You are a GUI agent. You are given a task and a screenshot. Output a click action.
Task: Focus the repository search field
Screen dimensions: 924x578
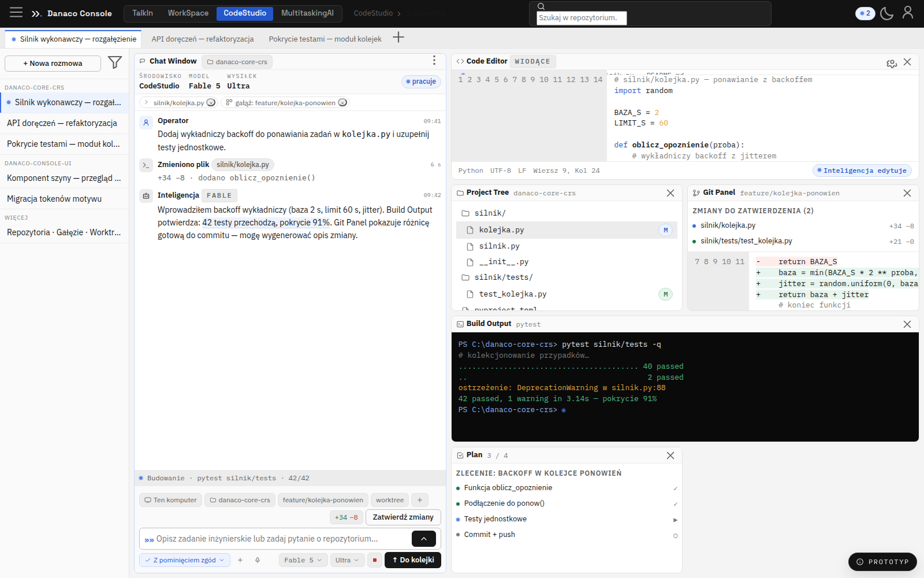(582, 18)
